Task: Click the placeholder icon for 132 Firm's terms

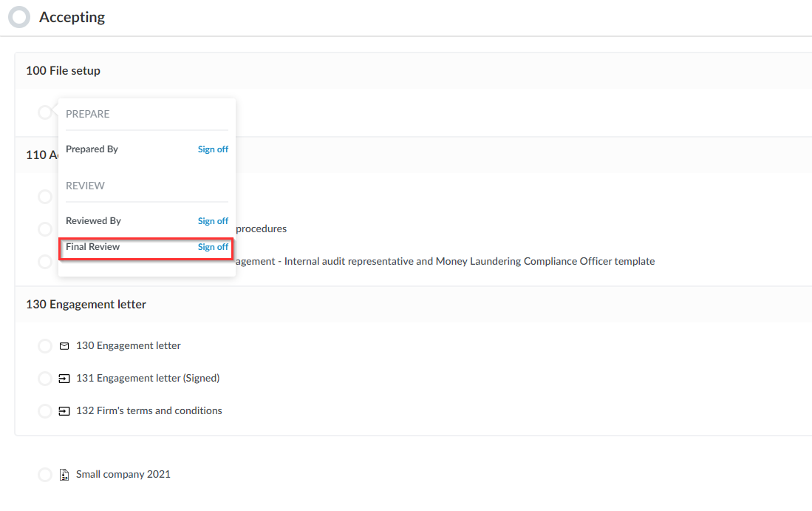Action: pyautogui.click(x=64, y=411)
